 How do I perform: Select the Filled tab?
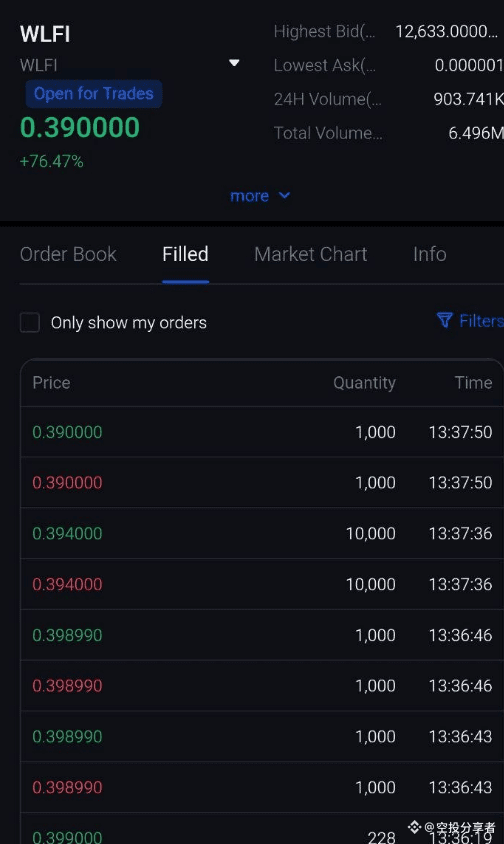pos(185,254)
